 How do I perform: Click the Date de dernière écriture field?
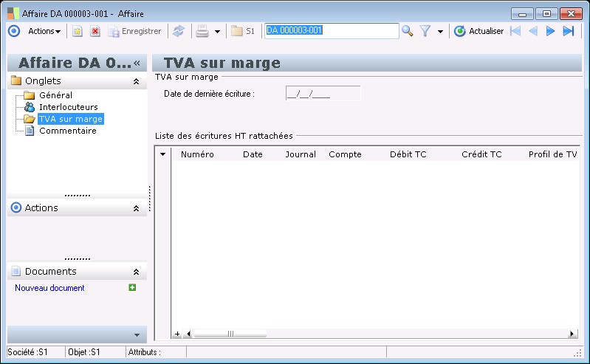(x=323, y=94)
